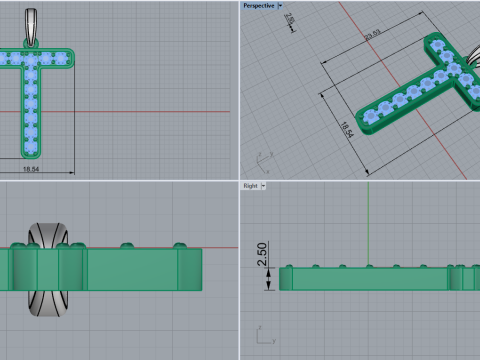Click the axis icon in Right viewport

(x=266, y=335)
